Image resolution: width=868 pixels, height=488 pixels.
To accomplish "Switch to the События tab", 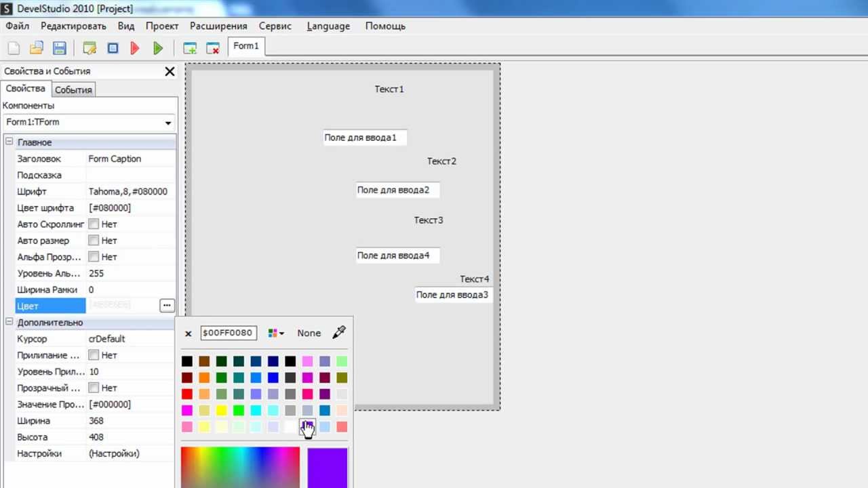I will pos(73,89).
